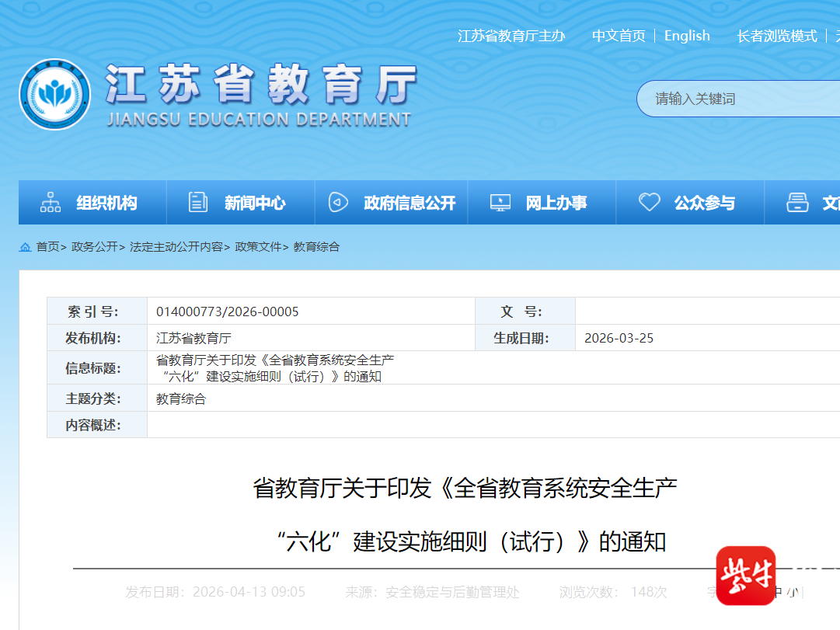Switch to the English site version

coord(687,36)
